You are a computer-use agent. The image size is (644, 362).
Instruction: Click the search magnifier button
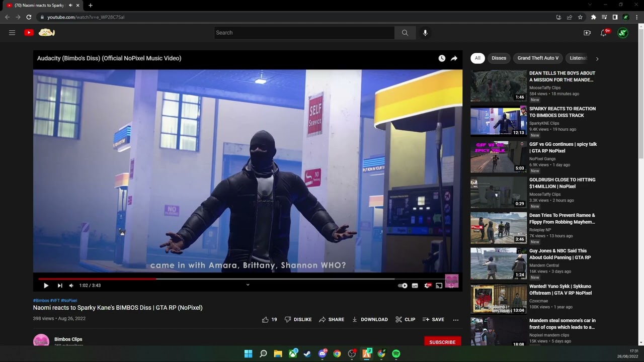click(405, 33)
